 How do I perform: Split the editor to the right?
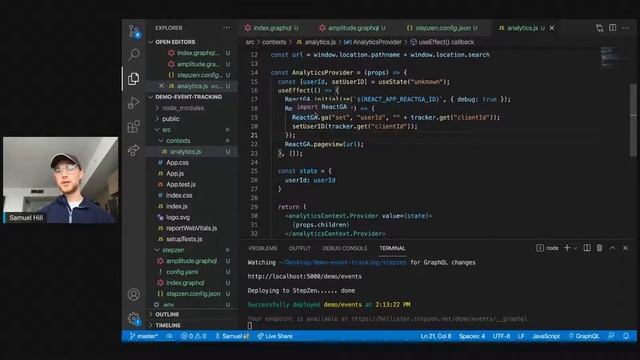(613, 28)
